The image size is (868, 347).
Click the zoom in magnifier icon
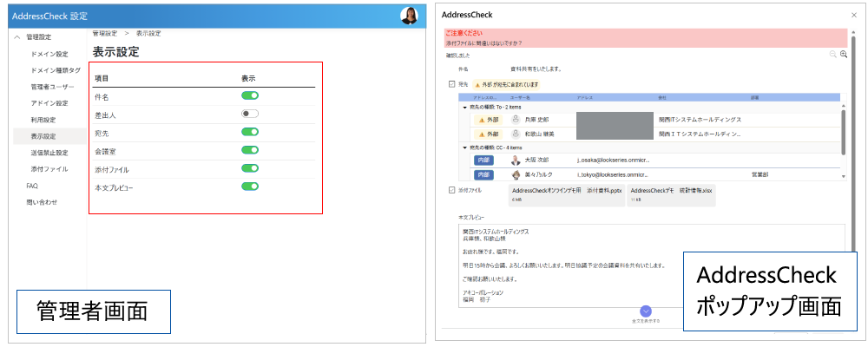(843, 55)
